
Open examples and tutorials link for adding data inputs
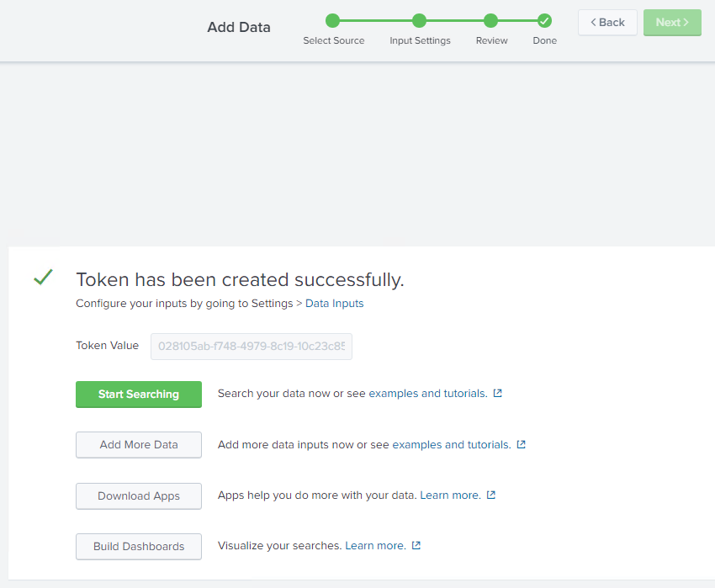[x=451, y=445]
